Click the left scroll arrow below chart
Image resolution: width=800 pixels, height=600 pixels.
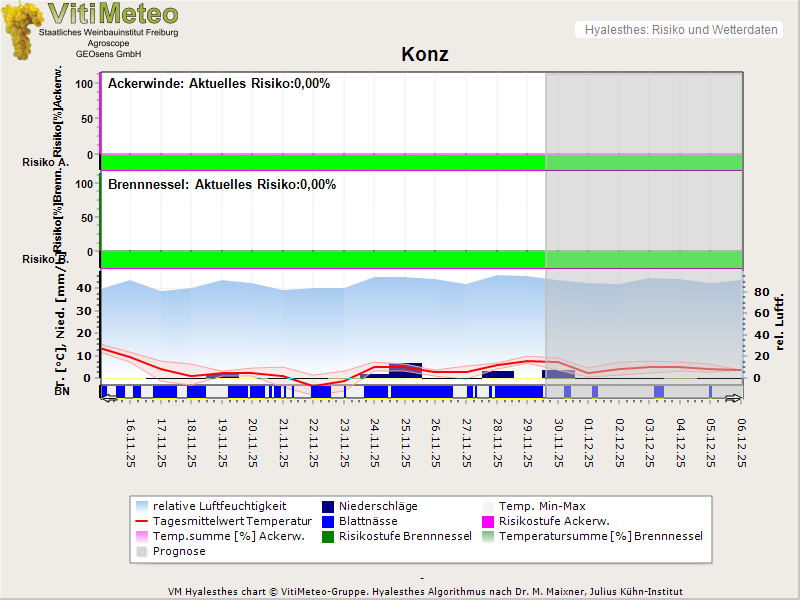click(x=109, y=400)
